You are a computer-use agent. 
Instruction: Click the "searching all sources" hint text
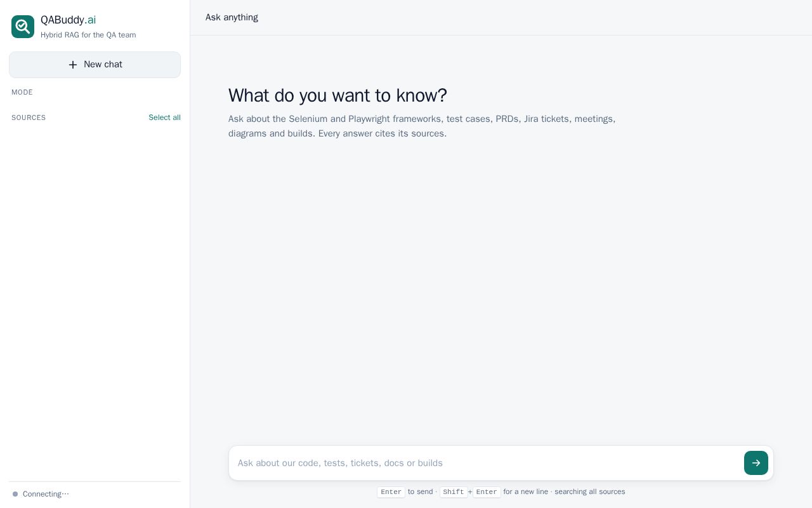coord(590,491)
